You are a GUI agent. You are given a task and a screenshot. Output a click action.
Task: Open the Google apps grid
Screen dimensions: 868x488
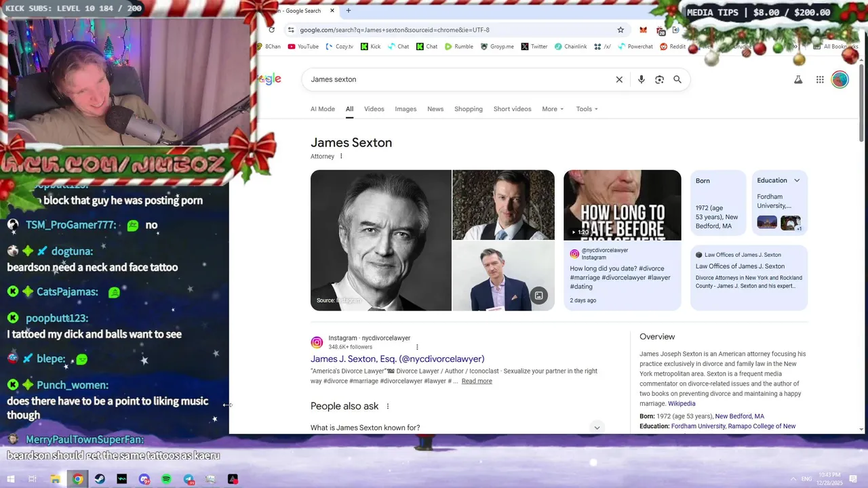coord(820,79)
